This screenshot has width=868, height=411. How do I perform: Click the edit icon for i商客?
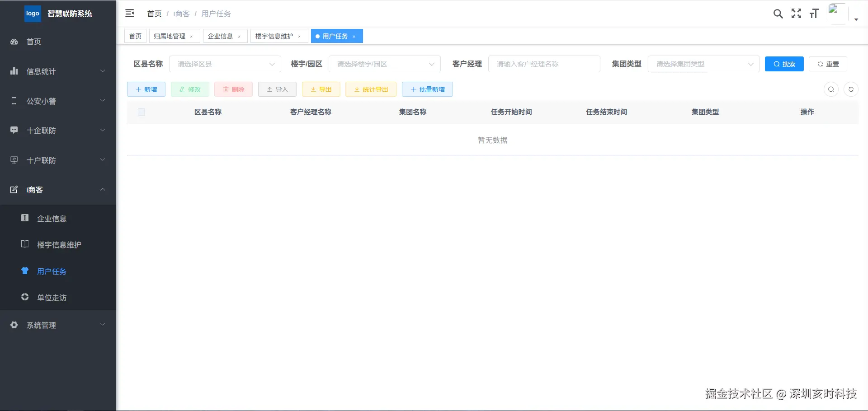click(14, 189)
